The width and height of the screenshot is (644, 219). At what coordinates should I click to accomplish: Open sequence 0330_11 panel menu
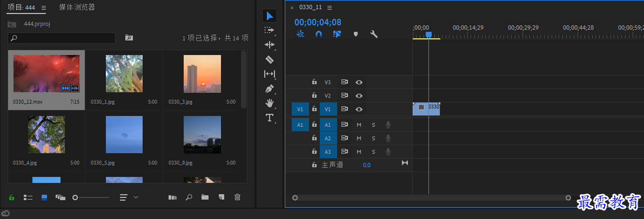coord(330,8)
